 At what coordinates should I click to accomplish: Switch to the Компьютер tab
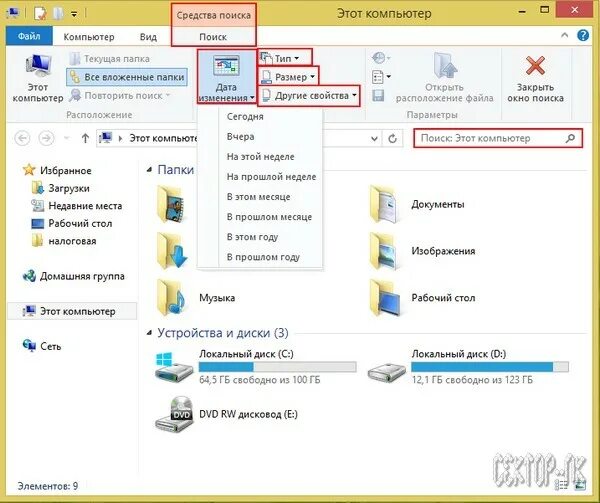coord(89,37)
